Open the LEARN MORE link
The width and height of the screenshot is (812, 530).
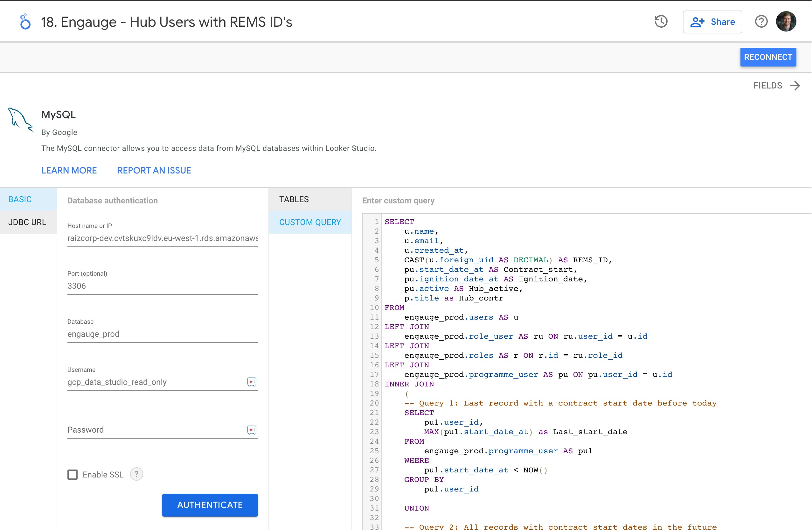(x=69, y=170)
